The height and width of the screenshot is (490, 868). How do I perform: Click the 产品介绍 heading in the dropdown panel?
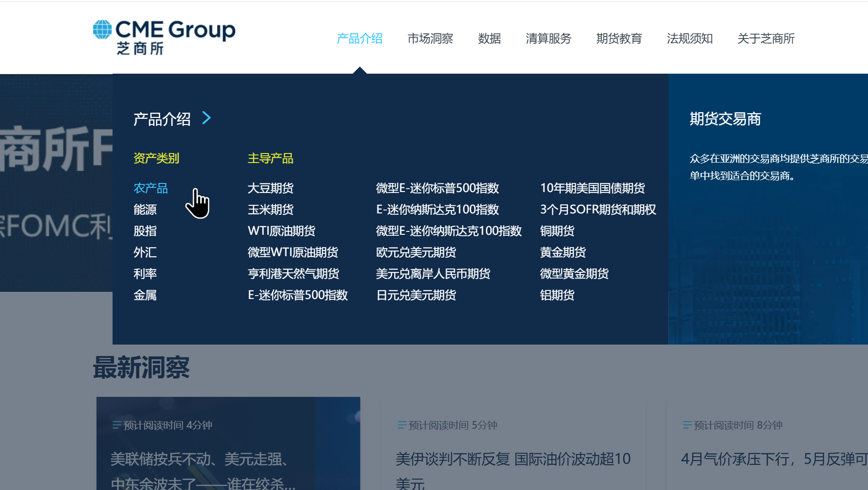162,119
